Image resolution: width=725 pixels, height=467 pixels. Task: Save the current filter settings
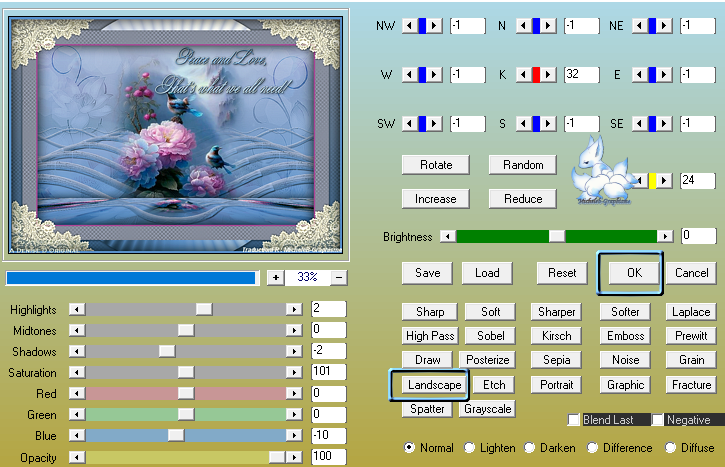click(427, 273)
